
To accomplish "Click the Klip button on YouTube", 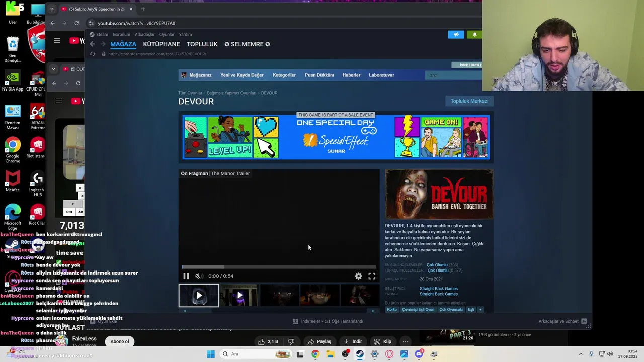I will tap(383, 341).
